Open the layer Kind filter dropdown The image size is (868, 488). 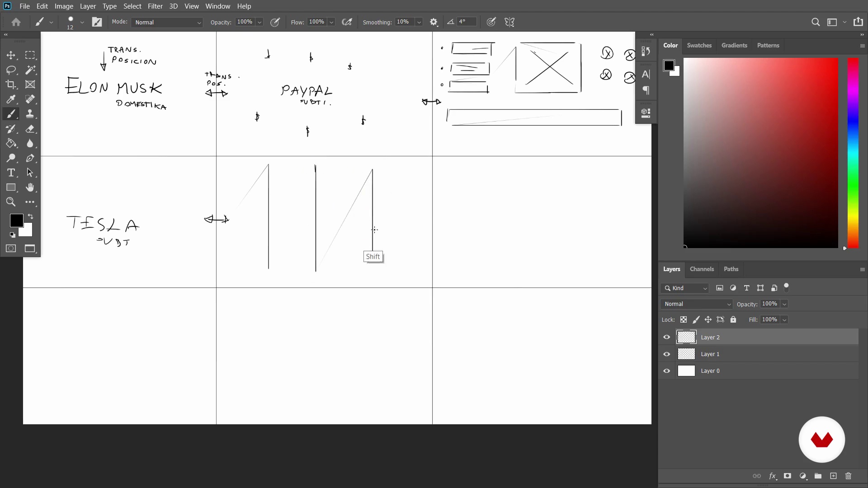point(685,288)
